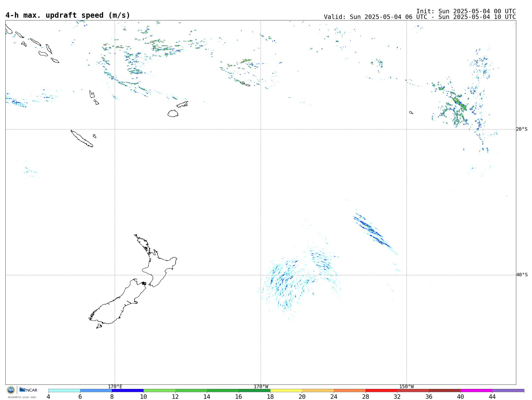Pick the light orange 20-24 colorbar swatch
Image resolution: width=532 pixels, height=400 pixels.
click(x=318, y=391)
